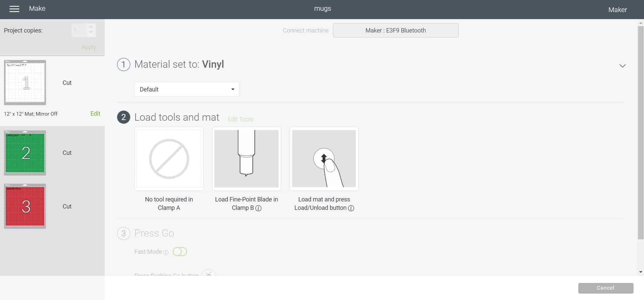644x300 pixels.
Task: Click the Edit Tools link
Action: 241,119
